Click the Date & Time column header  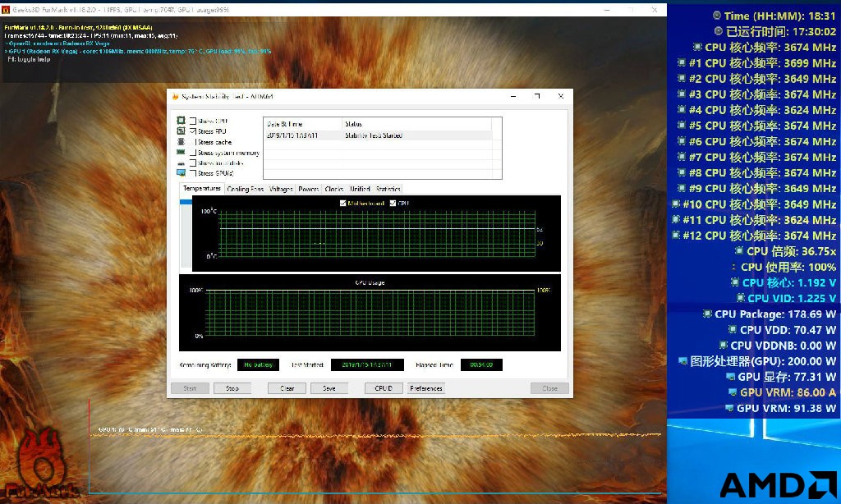(302, 124)
